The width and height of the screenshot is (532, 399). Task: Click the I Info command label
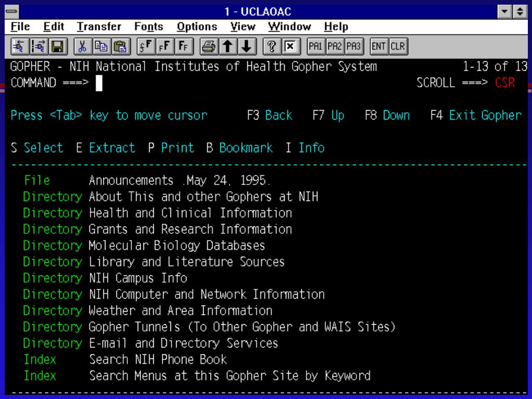[x=305, y=148]
